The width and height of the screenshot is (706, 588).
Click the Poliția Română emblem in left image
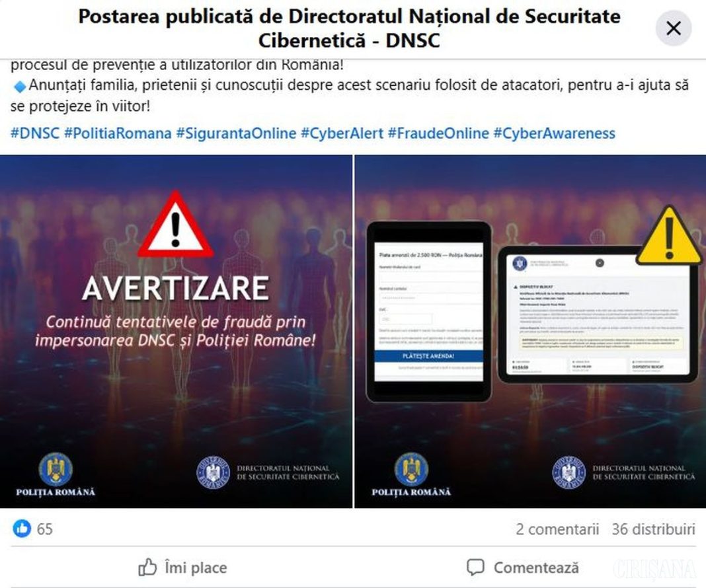[56, 469]
